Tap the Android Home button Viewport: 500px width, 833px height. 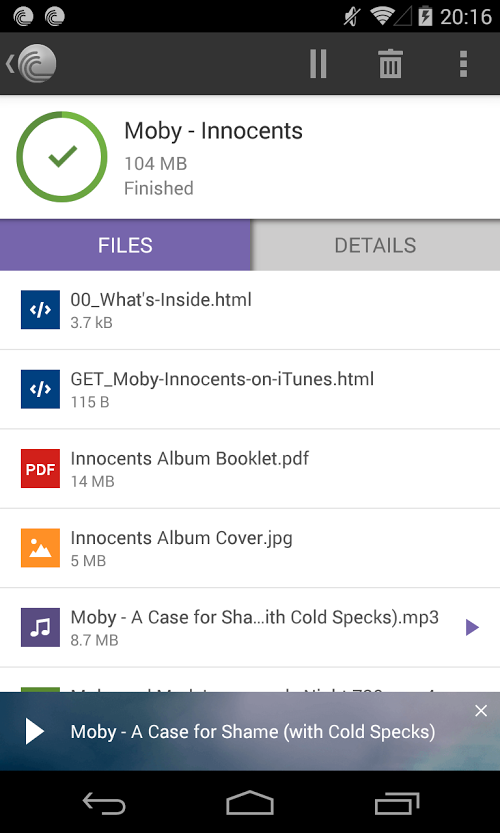(250, 802)
